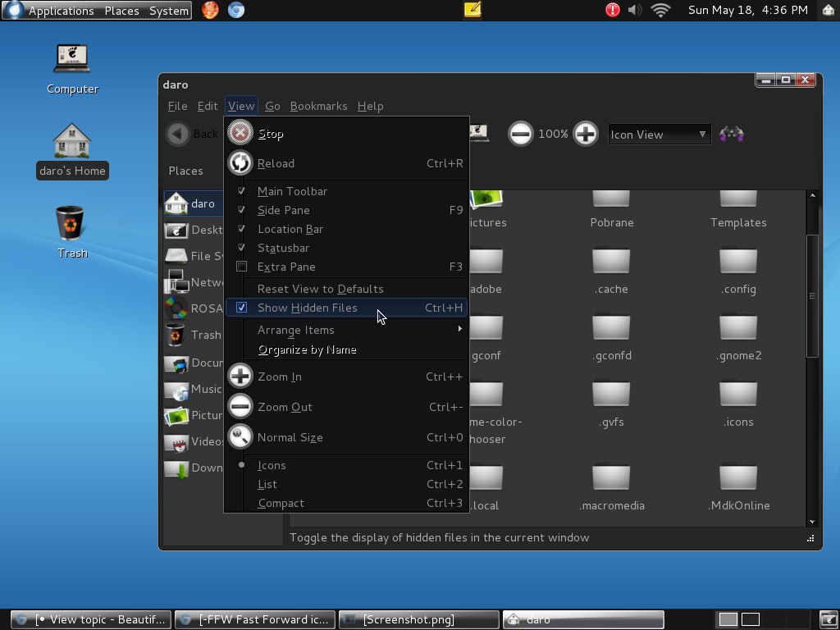This screenshot has height=630, width=840.
Task: Select the List view radio option
Action: (267, 484)
